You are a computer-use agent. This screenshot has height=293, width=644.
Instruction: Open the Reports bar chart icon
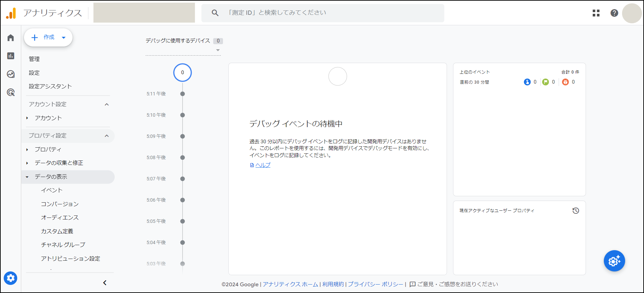coord(10,56)
